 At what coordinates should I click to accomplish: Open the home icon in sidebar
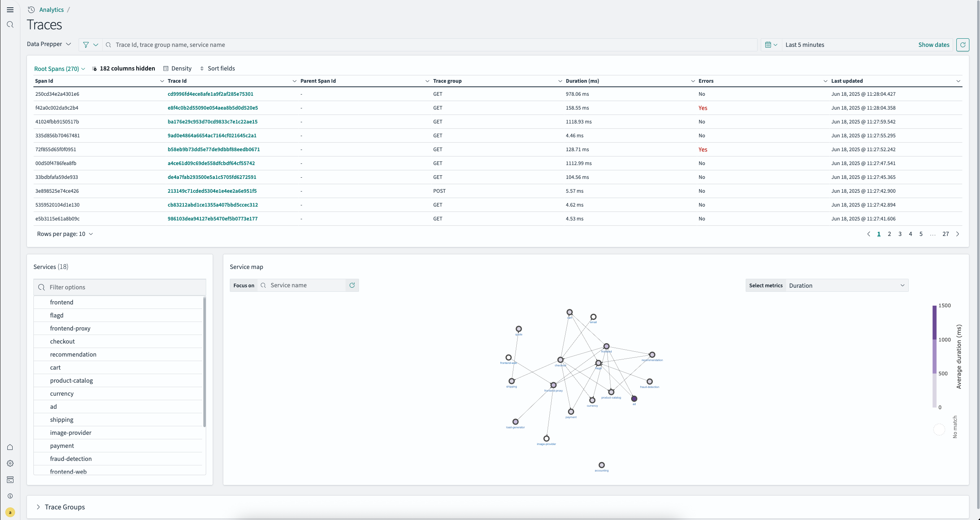10,447
